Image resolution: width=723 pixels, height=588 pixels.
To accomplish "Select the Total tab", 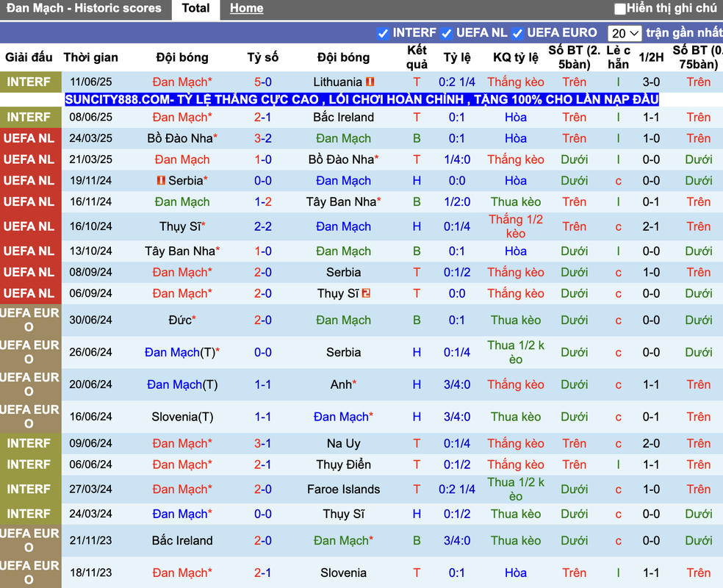I will pyautogui.click(x=196, y=9).
